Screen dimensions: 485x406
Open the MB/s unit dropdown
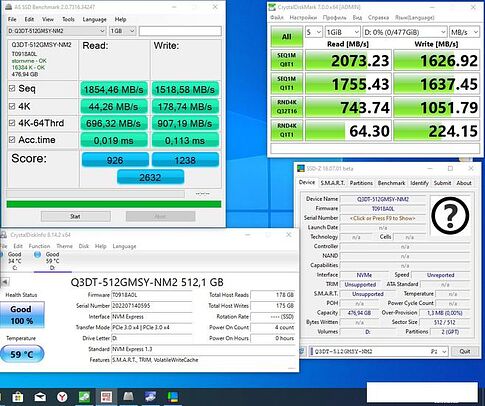click(x=464, y=32)
